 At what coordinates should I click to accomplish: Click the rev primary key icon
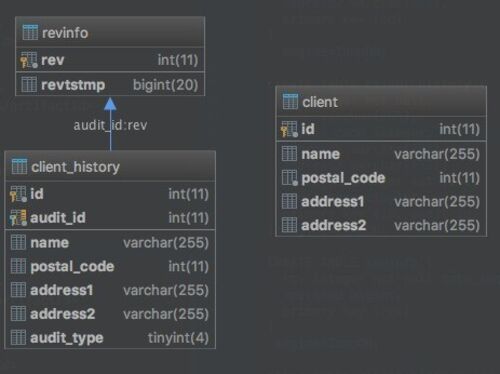coord(29,60)
